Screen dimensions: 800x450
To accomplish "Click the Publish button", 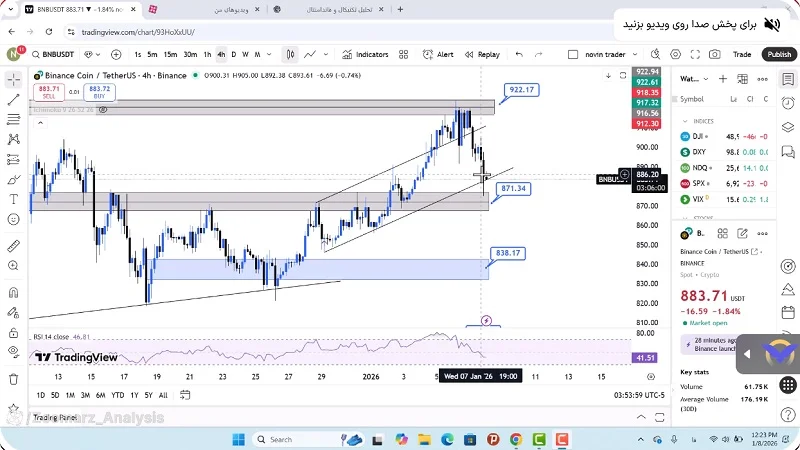I will [x=779, y=55].
